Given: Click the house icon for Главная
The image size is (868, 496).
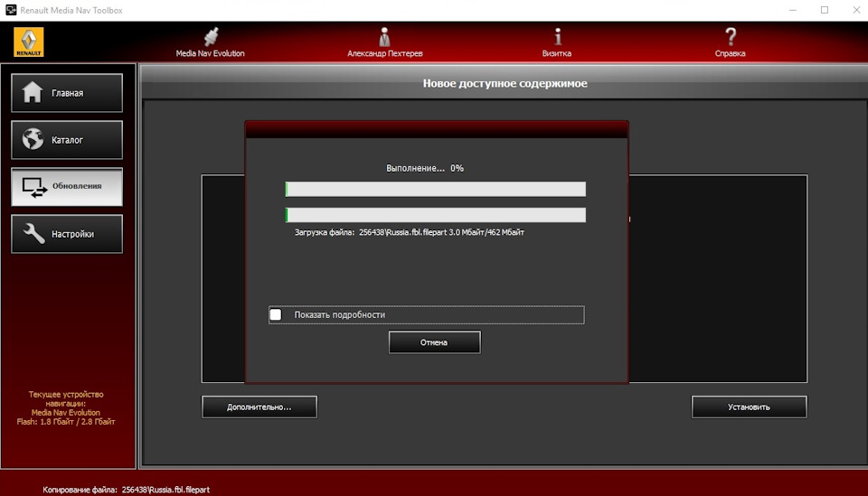Looking at the screenshot, I should pos(33,92).
